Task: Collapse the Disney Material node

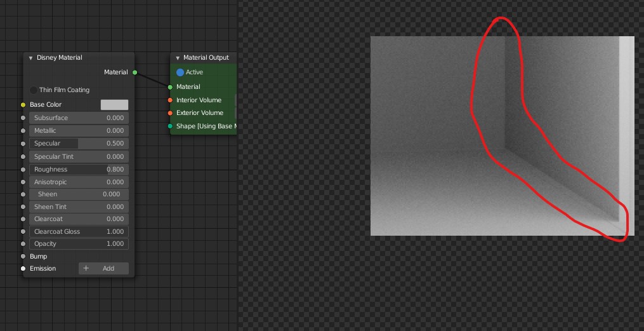Action: 30,58
